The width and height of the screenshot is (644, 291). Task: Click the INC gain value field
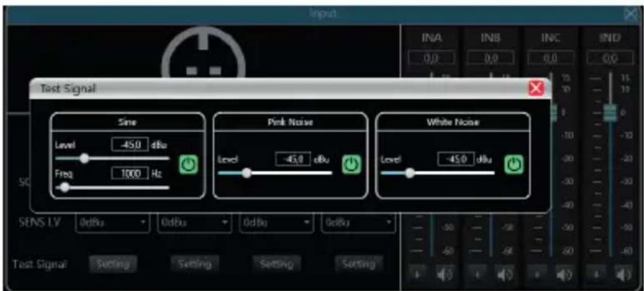(x=551, y=58)
